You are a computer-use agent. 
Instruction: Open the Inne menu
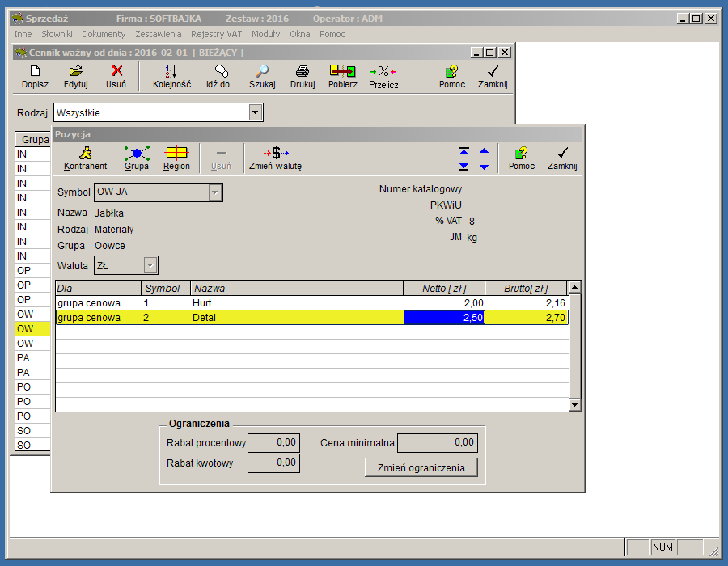(23, 34)
